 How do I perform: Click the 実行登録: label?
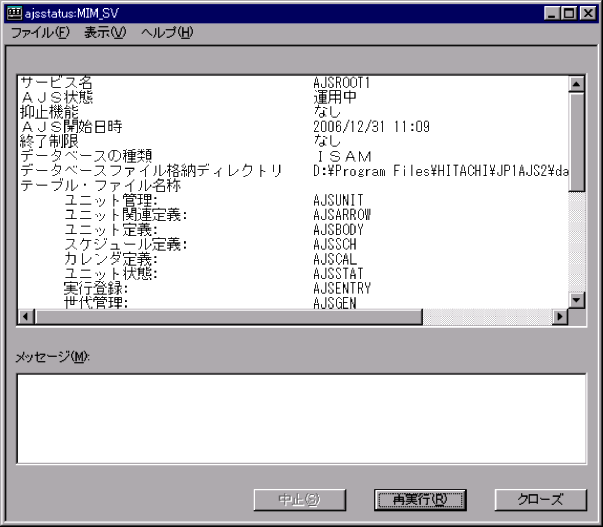click(x=96, y=288)
